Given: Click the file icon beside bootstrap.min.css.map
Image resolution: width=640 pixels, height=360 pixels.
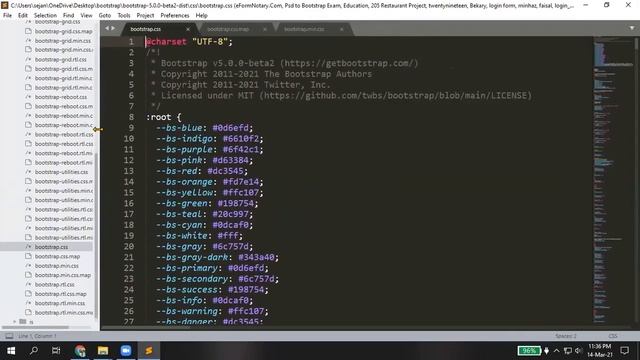Looking at the screenshot, I should pyautogui.click(x=28, y=275).
